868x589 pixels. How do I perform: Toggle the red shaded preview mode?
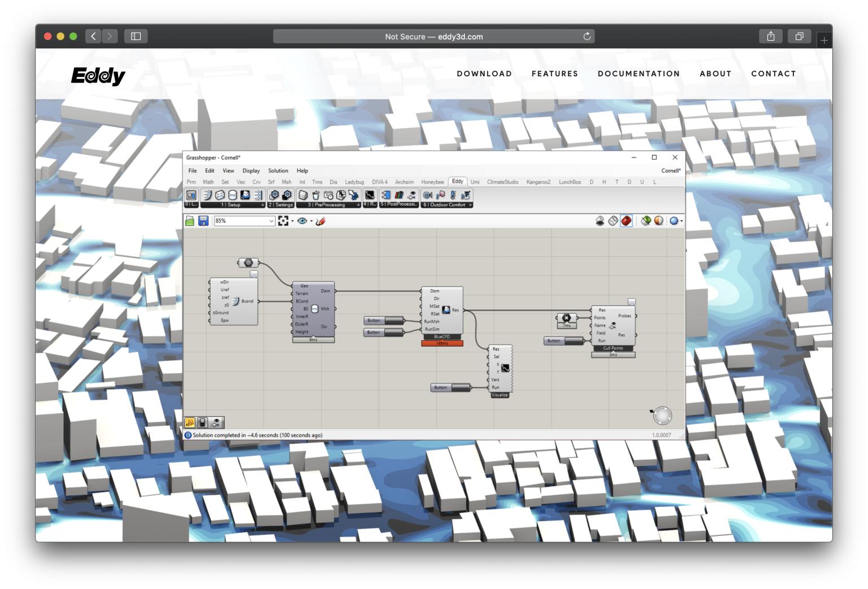click(x=626, y=221)
